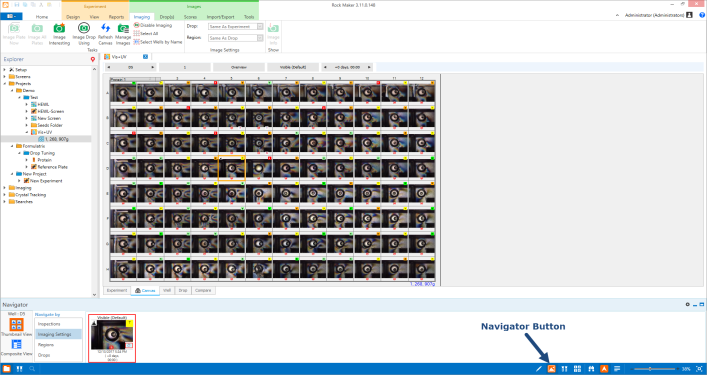This screenshot has height=375, width=707.
Task: Refresh the canvas via ribbon icon
Action: (x=105, y=28)
